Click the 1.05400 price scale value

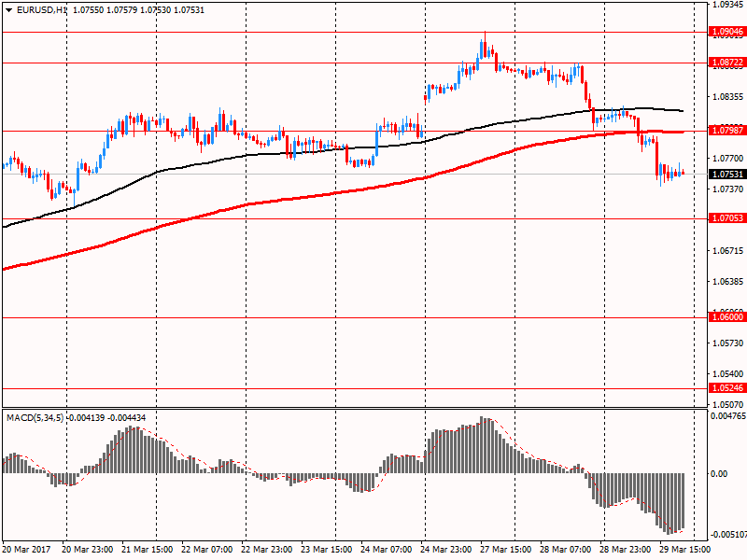(x=727, y=374)
